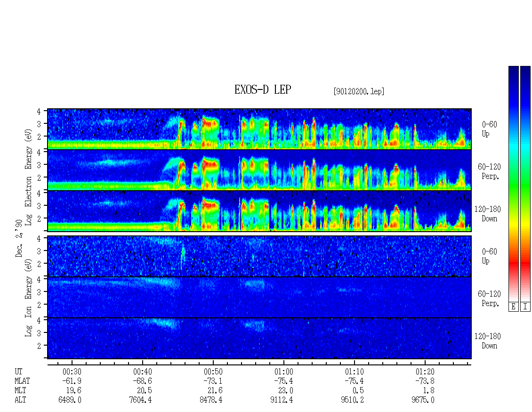This screenshot has width=532, height=412.
Task: Click the ion 0-60 Up panel label
Action: pos(489,256)
